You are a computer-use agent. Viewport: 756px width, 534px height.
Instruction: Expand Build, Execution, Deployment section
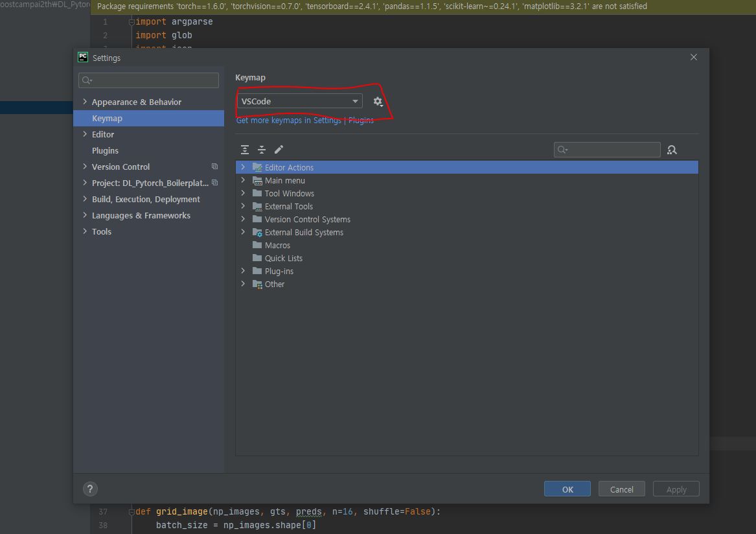pyautogui.click(x=85, y=199)
